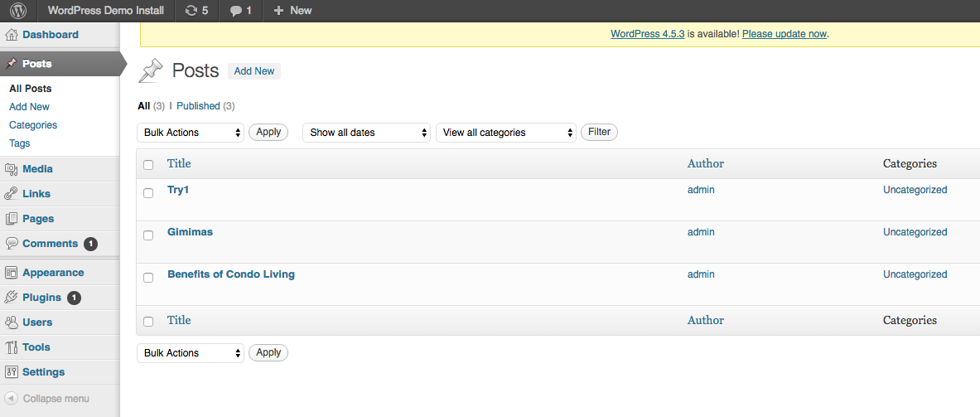Sort by Title in table footer
Screen dimensions: 980x417
tap(179, 321)
